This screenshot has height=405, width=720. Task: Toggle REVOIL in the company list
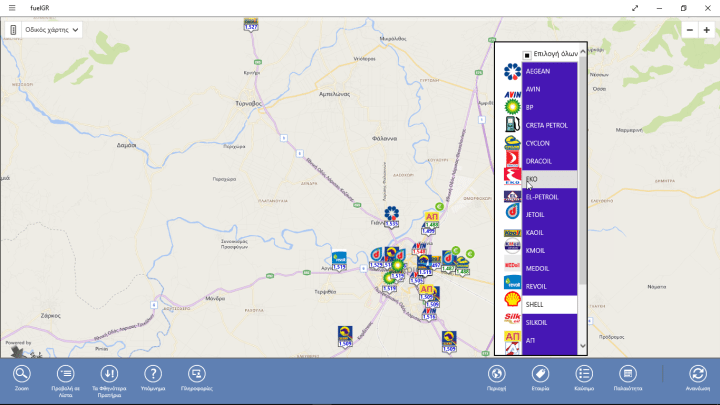549,286
